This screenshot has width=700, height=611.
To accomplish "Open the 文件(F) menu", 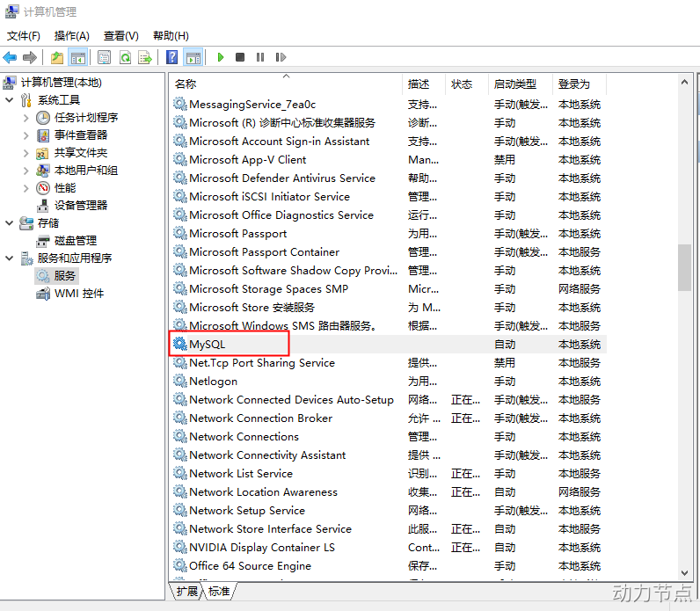I will (23, 36).
